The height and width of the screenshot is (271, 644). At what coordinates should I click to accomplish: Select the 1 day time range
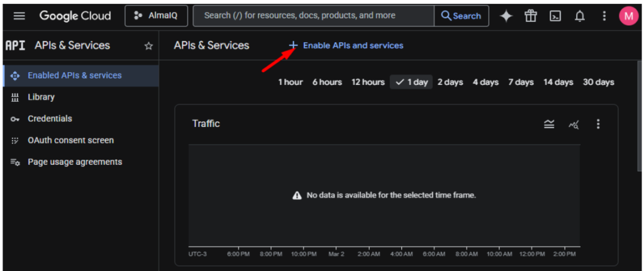point(411,82)
